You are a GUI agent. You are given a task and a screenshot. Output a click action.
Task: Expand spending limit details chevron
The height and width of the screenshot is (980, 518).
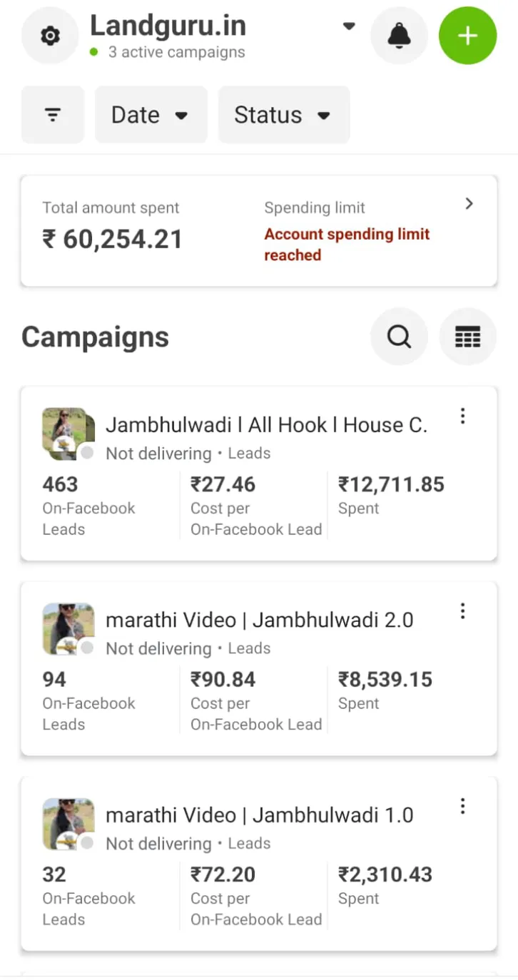(469, 204)
